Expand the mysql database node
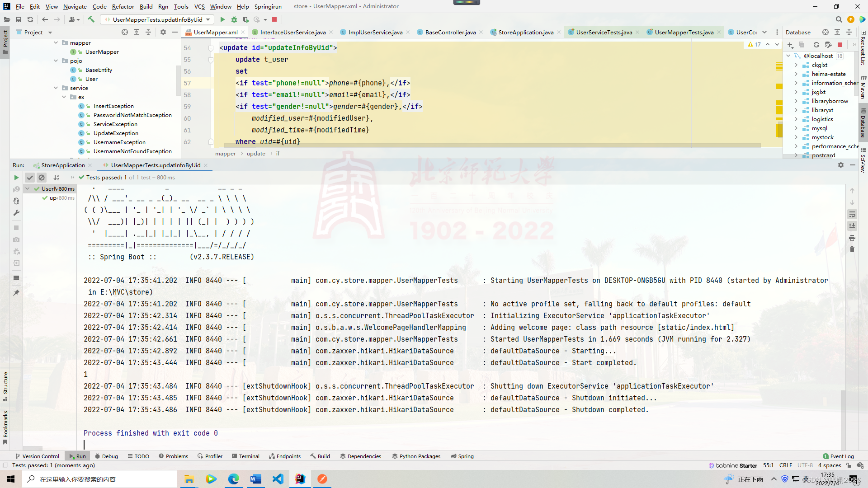868x488 pixels. (797, 128)
